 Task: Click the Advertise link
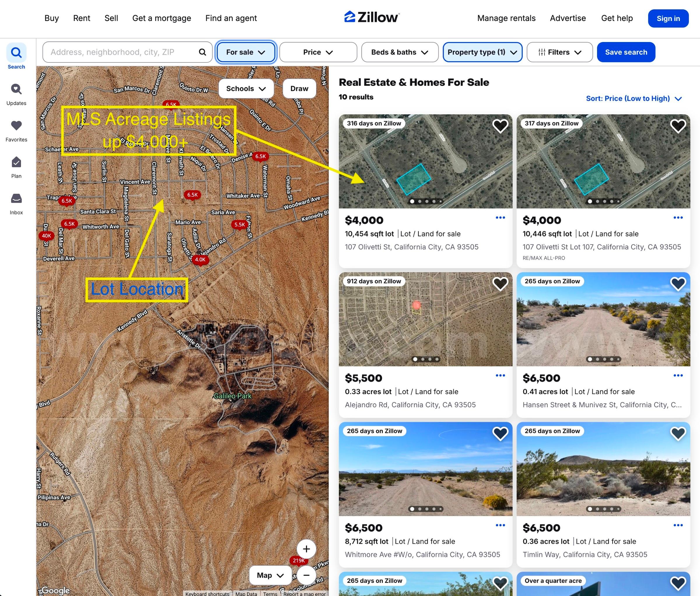pyautogui.click(x=568, y=18)
